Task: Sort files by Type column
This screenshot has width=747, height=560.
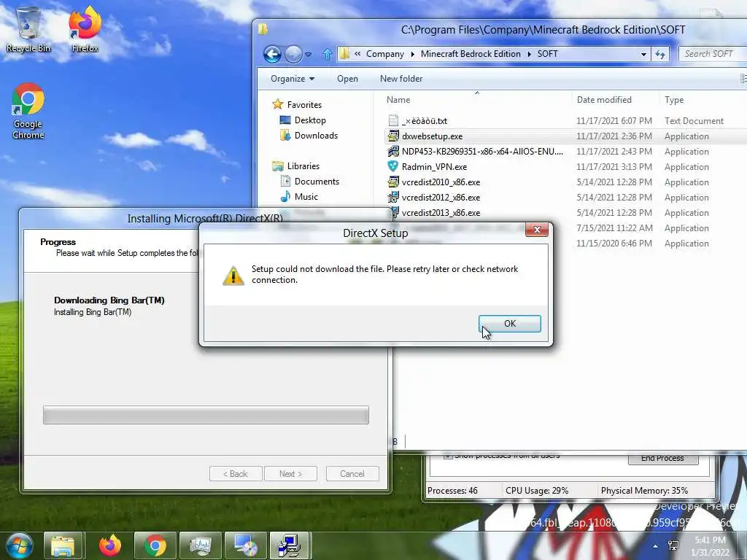Action: [674, 99]
